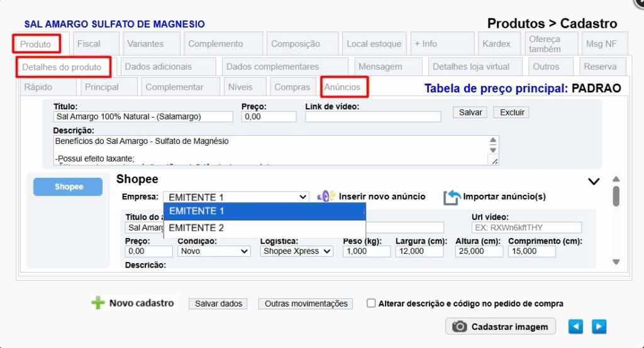Image resolution: width=644 pixels, height=348 pixels.
Task: Click the Título input field
Action: coord(143,117)
